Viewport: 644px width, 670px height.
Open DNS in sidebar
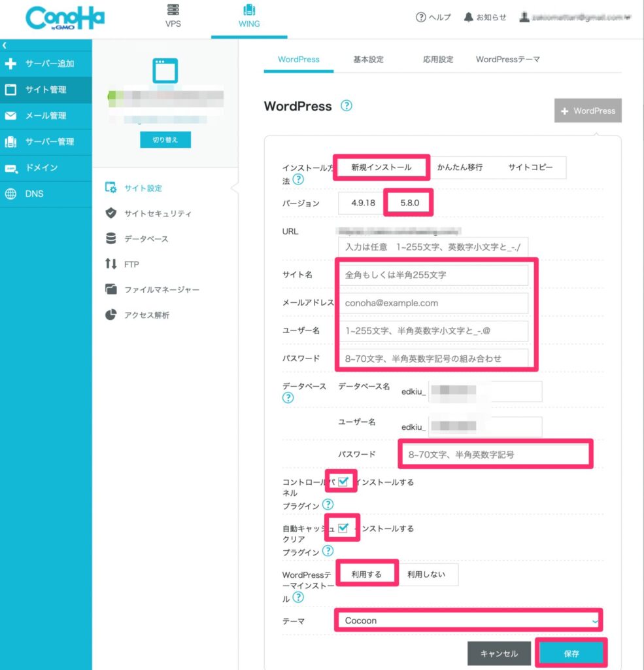46,194
